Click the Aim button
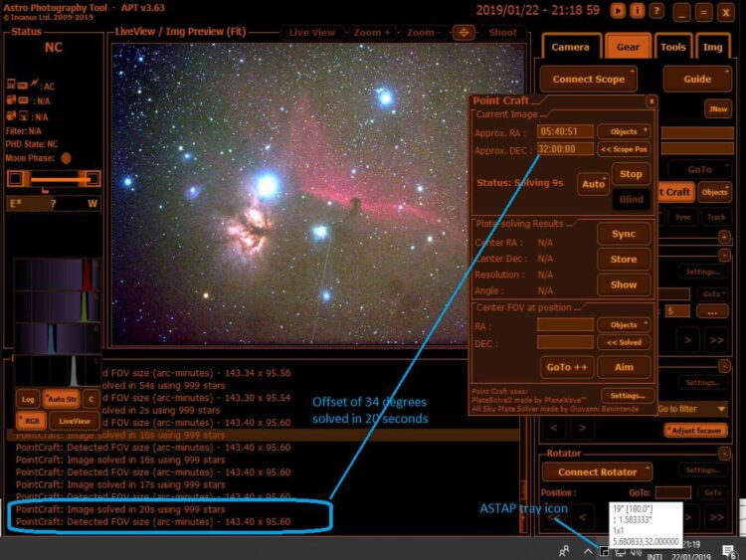The image size is (746, 560). (x=624, y=367)
